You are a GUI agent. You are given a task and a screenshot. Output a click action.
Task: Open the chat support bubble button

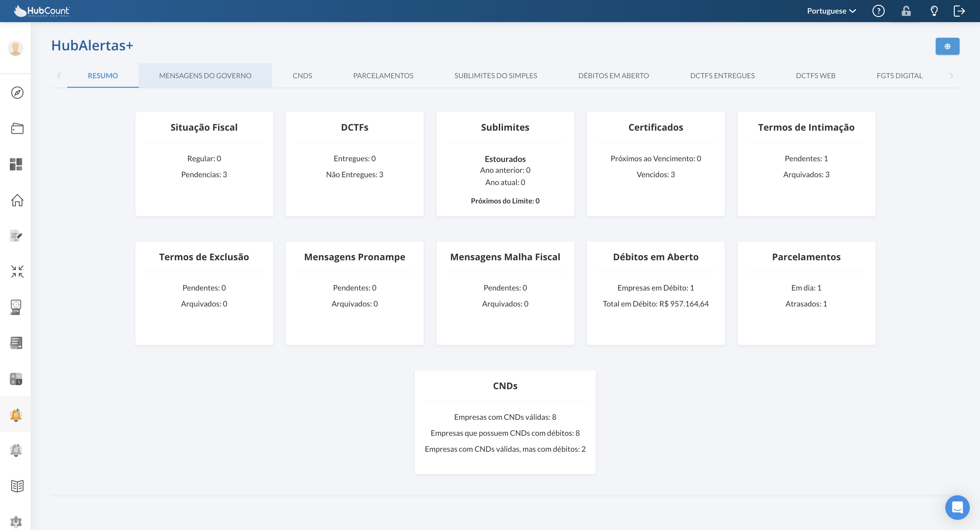[x=957, y=507]
